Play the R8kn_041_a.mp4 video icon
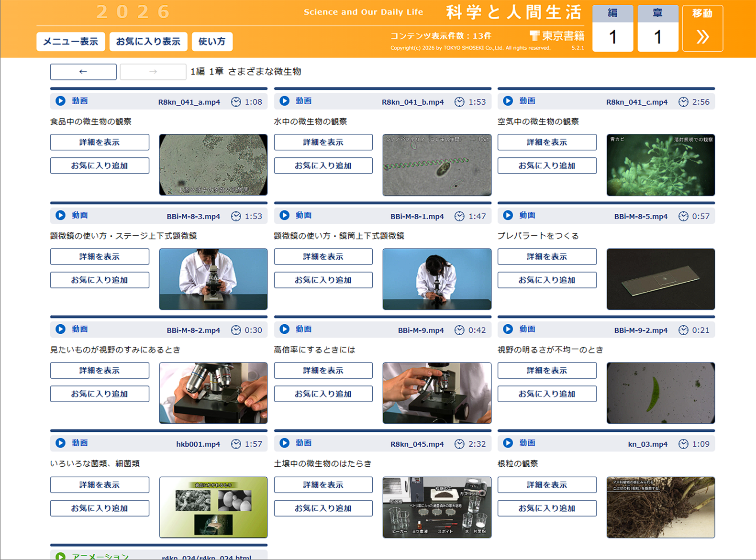 [x=60, y=101]
